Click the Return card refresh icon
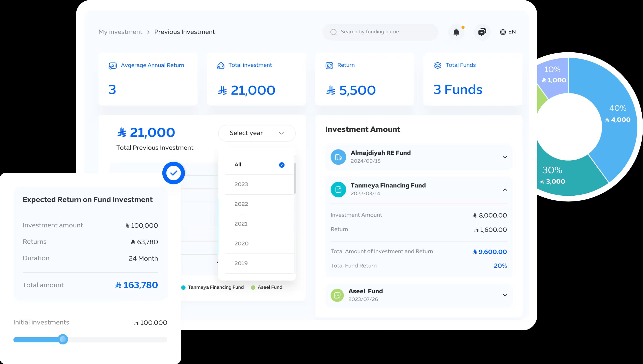The image size is (643, 364). pyautogui.click(x=329, y=65)
